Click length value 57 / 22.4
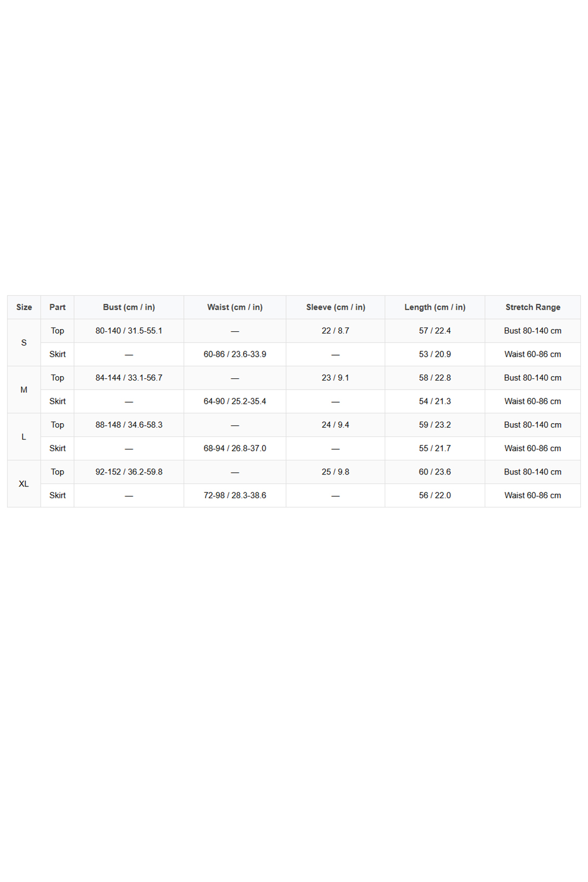The height and width of the screenshot is (882, 588). (x=435, y=331)
